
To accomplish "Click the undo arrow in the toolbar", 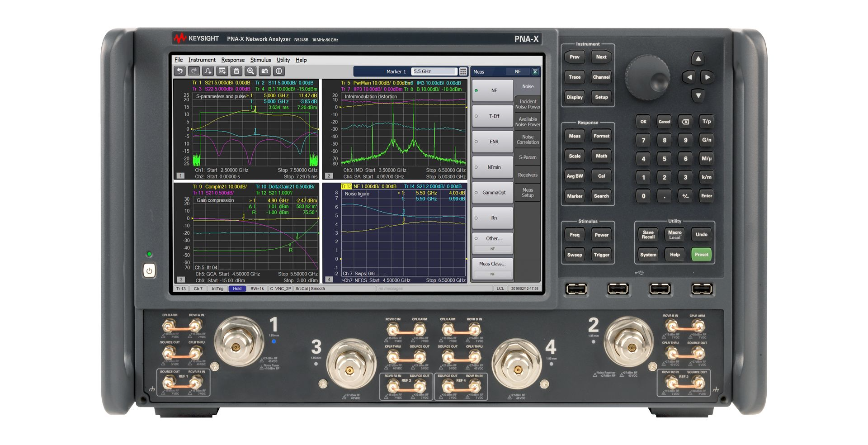I will tap(180, 71).
